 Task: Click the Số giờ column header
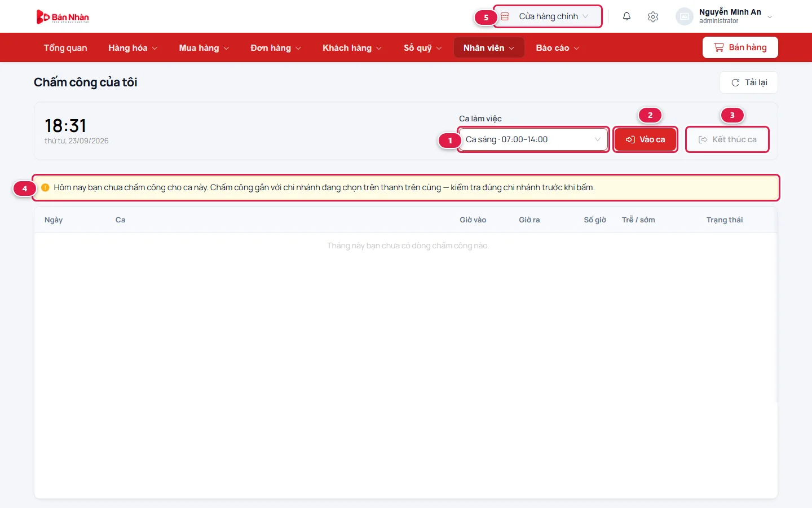[x=595, y=220]
